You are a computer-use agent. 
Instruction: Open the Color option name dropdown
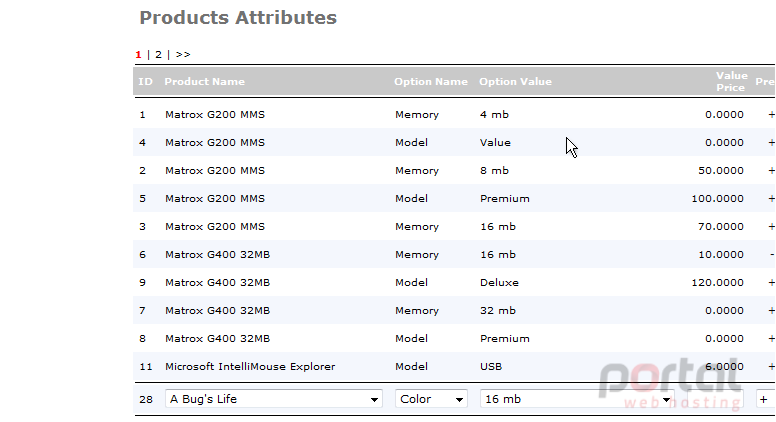click(431, 399)
